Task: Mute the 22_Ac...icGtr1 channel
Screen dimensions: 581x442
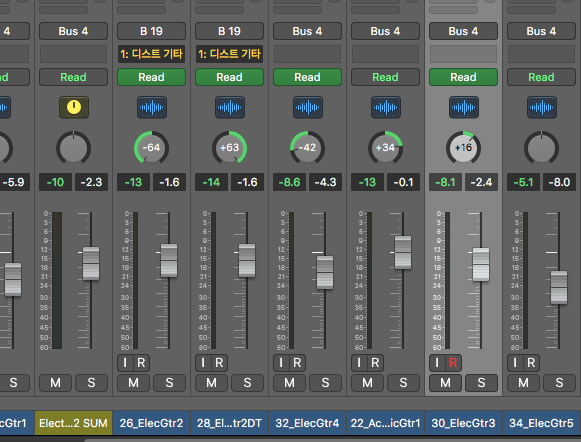Action: [x=367, y=383]
